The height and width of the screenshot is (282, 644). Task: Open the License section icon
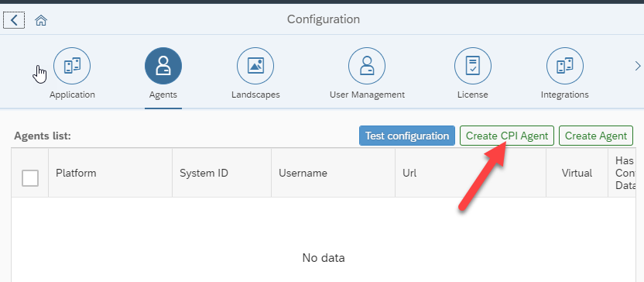coord(473,66)
